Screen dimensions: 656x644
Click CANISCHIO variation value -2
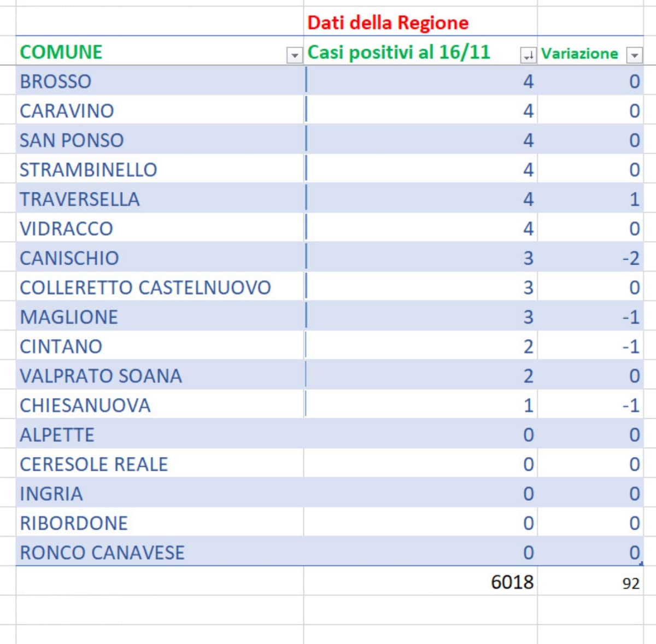630,258
